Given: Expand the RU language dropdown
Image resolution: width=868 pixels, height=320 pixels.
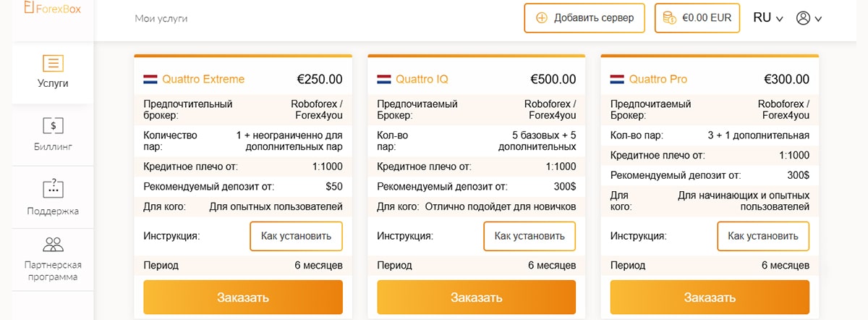Looking at the screenshot, I should pyautogui.click(x=768, y=18).
